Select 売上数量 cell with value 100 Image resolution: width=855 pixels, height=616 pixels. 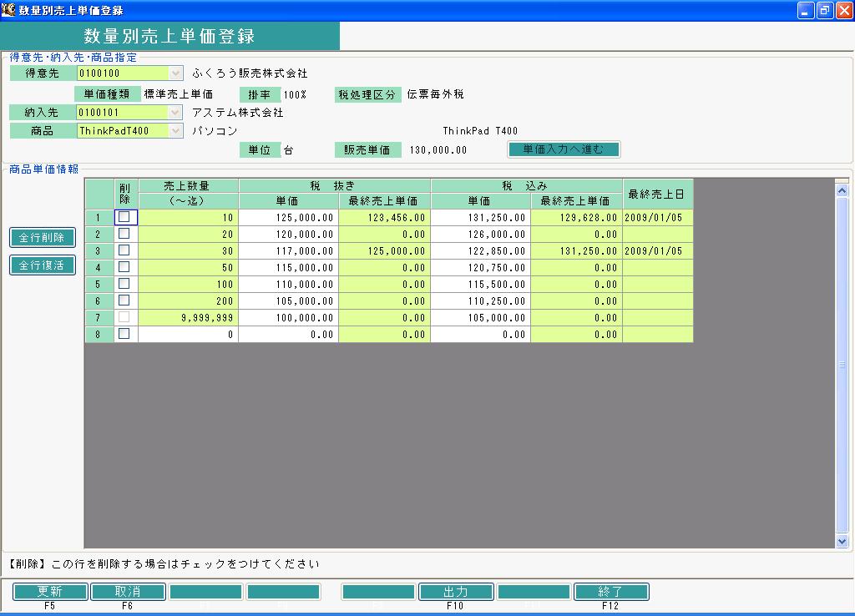188,285
